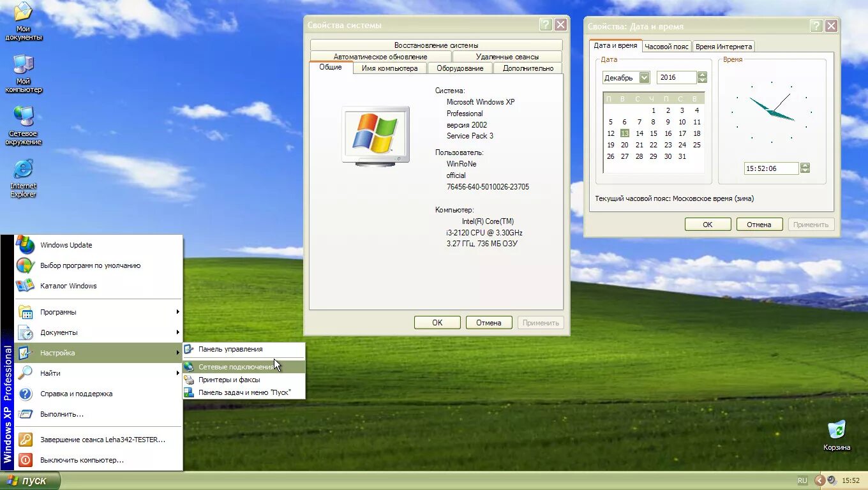Click the Пуск start button
Image resolution: width=868 pixels, height=490 pixels.
(31, 480)
